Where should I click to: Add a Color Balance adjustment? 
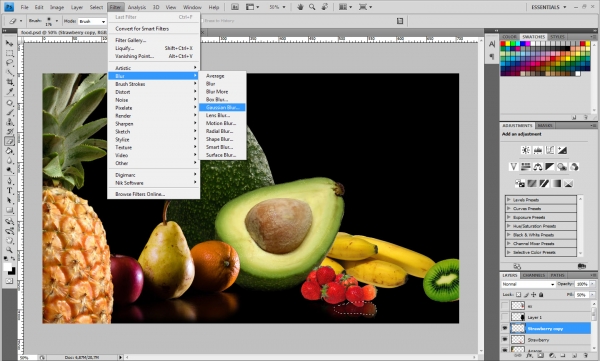click(x=538, y=167)
